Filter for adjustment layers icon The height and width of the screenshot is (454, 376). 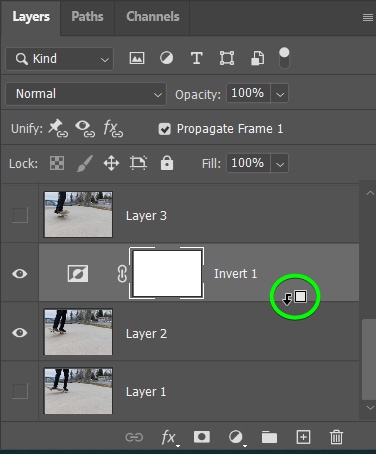click(166, 58)
